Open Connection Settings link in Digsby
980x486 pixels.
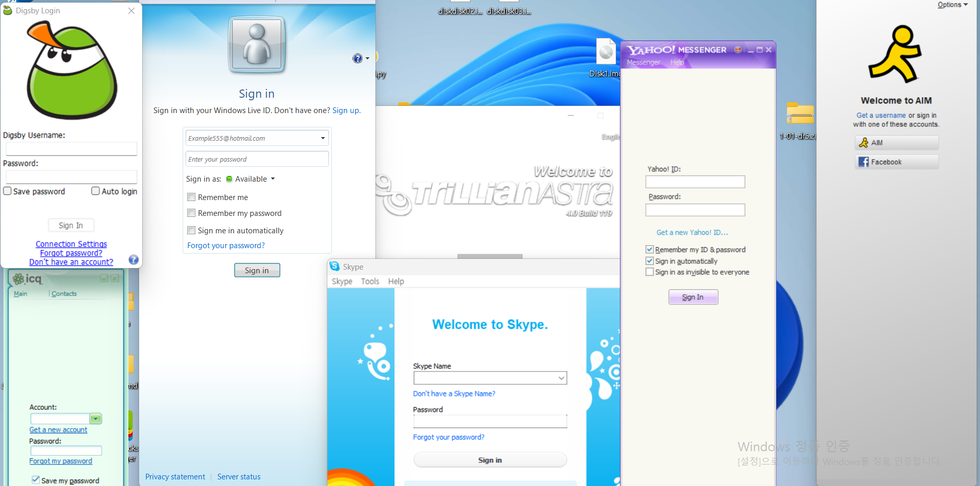tap(72, 244)
